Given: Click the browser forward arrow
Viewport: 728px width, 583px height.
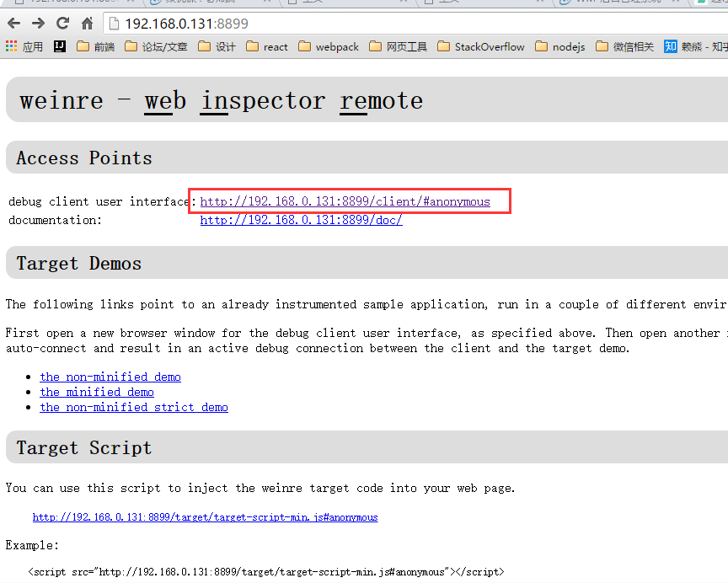Looking at the screenshot, I should click(x=39, y=24).
